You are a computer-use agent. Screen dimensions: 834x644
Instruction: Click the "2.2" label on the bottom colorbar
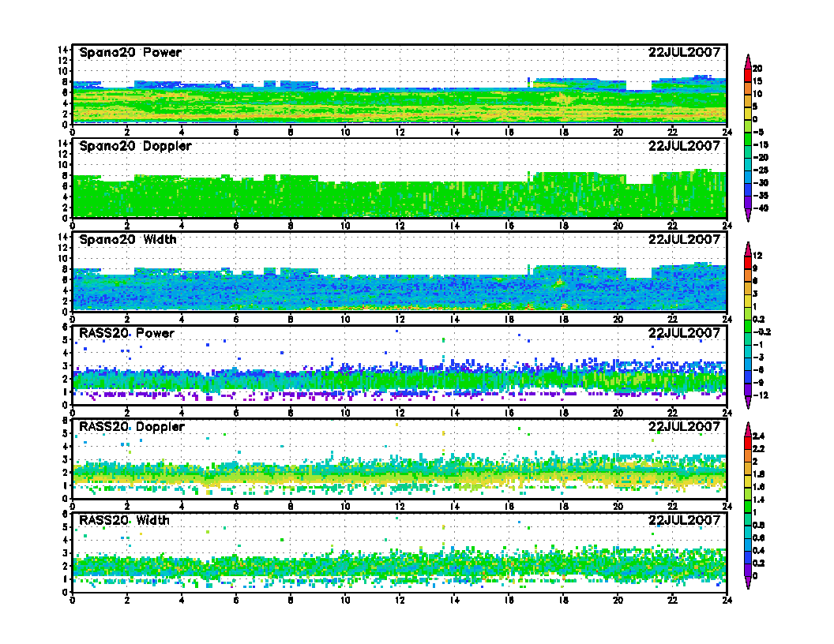759,449
